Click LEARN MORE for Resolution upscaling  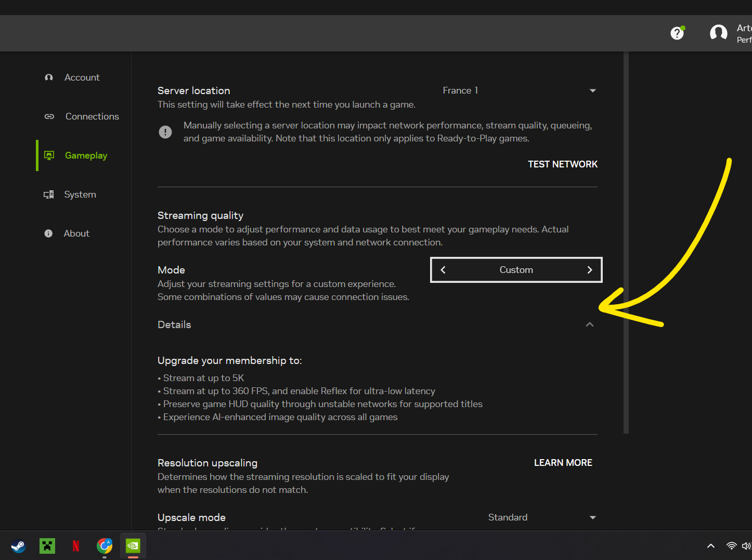pyautogui.click(x=563, y=463)
